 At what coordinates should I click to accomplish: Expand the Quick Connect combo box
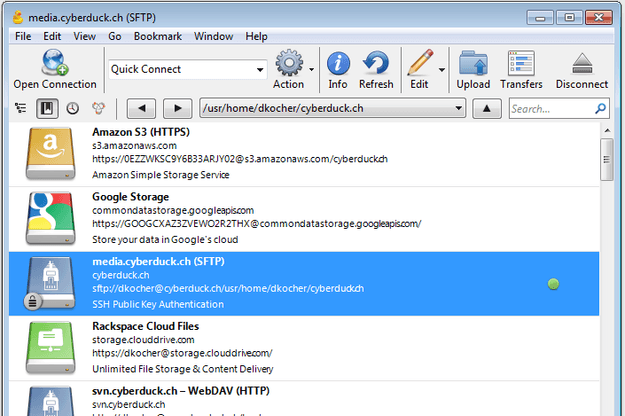pyautogui.click(x=260, y=70)
